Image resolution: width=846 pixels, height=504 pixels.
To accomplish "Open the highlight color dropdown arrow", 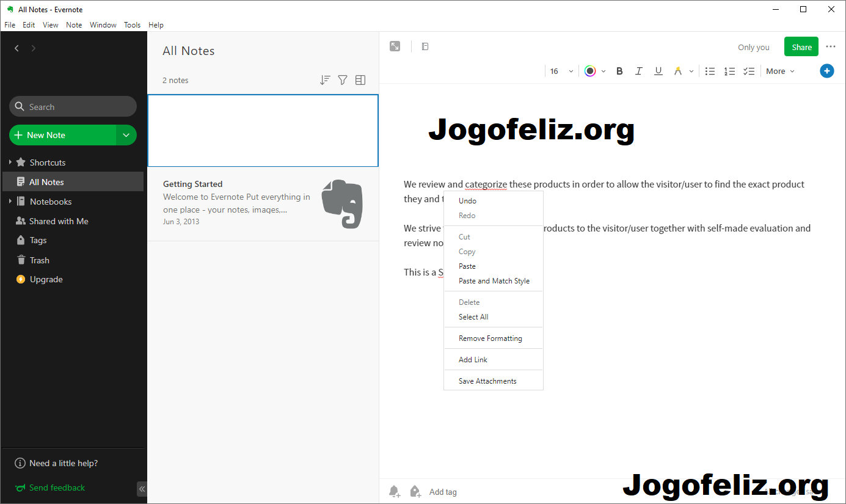I will point(691,71).
